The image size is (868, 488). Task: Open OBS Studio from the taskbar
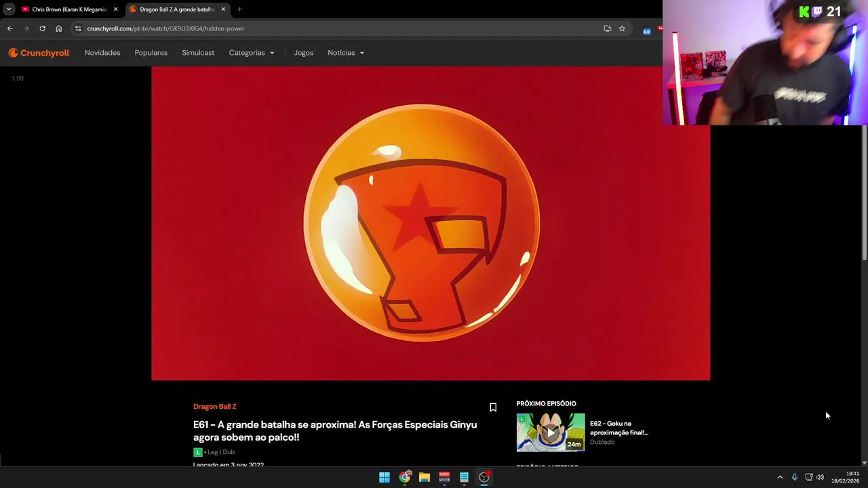(x=484, y=477)
